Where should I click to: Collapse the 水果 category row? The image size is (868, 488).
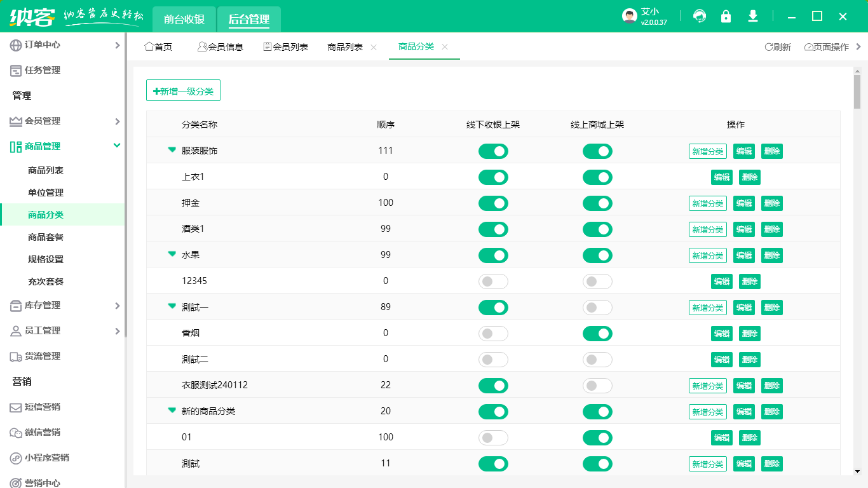coord(172,254)
